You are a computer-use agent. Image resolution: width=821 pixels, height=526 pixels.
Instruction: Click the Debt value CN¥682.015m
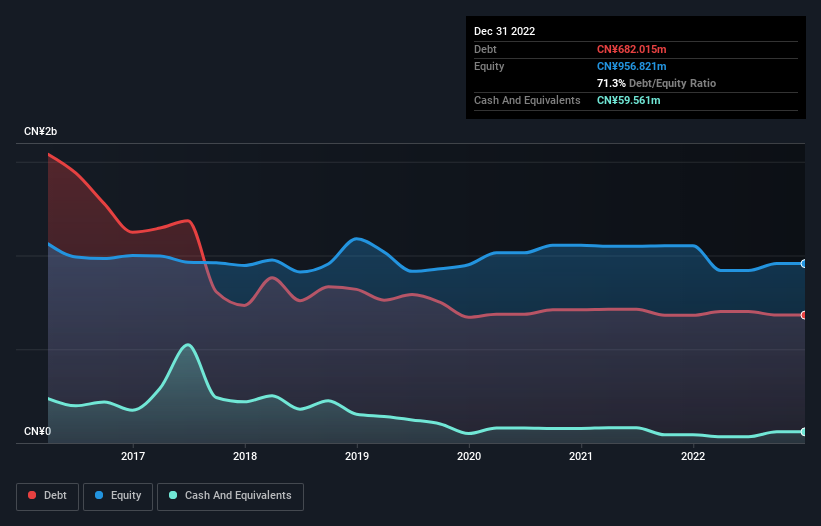(631, 49)
